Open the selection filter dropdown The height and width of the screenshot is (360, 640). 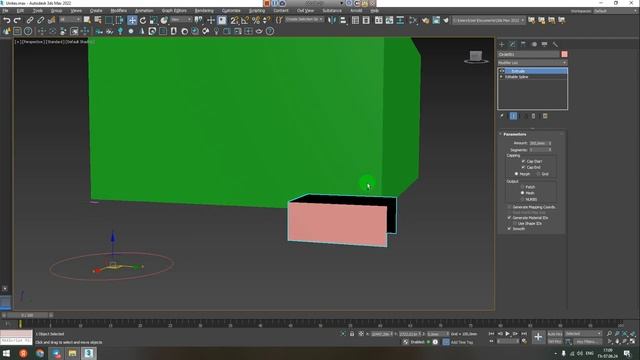click(70, 20)
